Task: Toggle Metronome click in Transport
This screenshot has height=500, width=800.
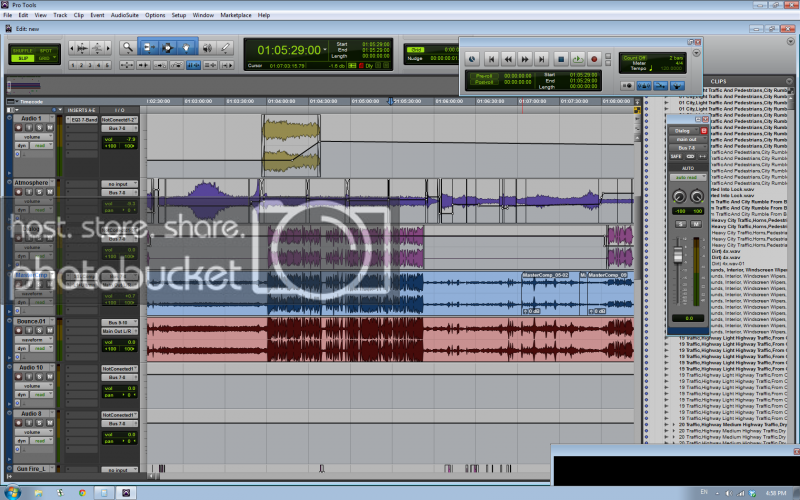Action: click(644, 86)
